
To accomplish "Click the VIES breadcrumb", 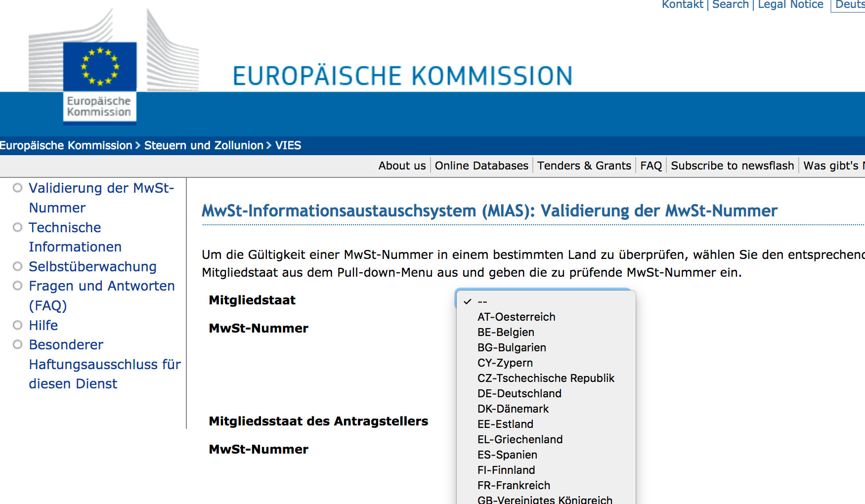I will pos(288,145).
